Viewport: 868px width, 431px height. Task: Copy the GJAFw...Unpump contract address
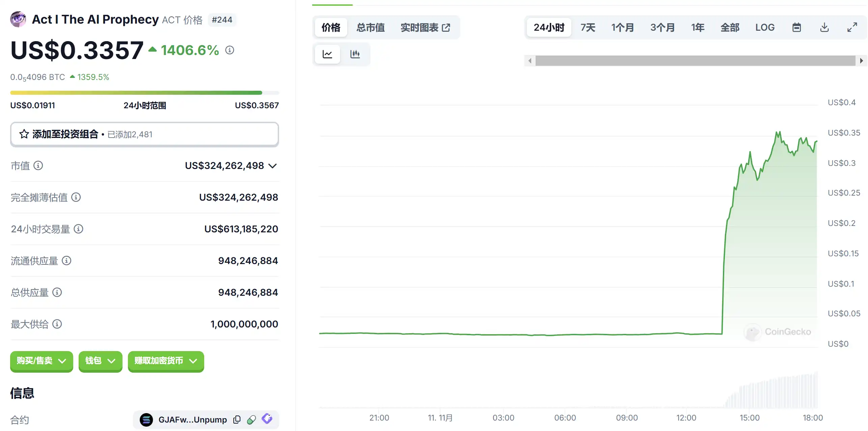pyautogui.click(x=237, y=420)
